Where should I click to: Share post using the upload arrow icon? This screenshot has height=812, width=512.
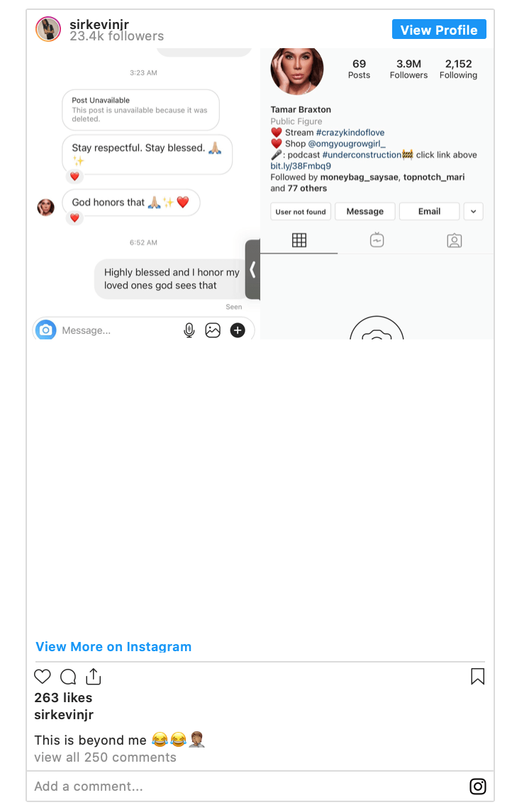(94, 676)
